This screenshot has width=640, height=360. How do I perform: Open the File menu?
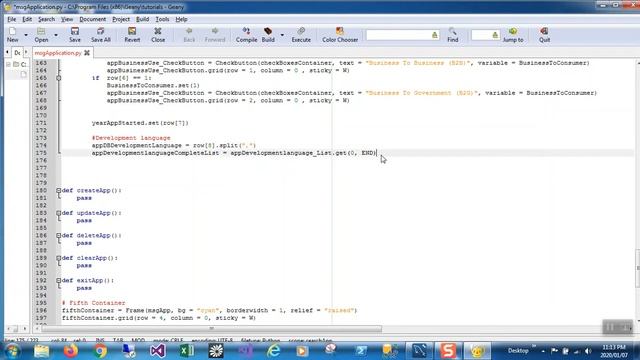[11, 19]
